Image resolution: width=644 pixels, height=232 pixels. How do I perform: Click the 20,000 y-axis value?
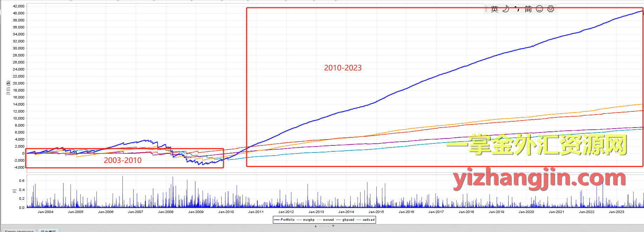pyautogui.click(x=19, y=83)
